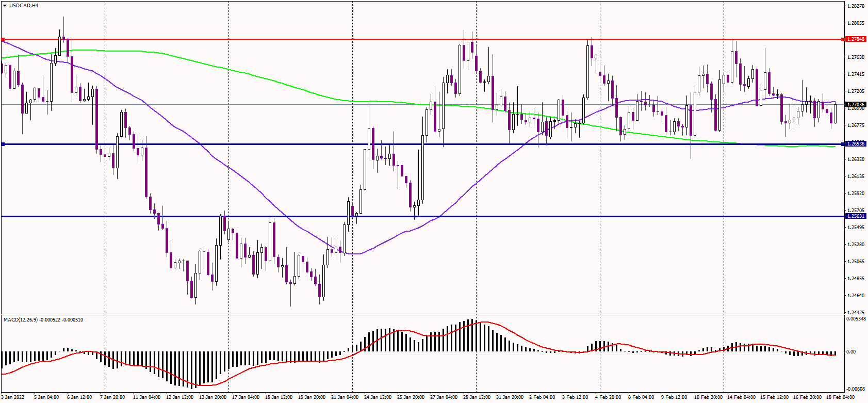Click the 9 Feb 12:00 time label
Image resolution: width=868 pixels, height=403 pixels.
[674, 397]
